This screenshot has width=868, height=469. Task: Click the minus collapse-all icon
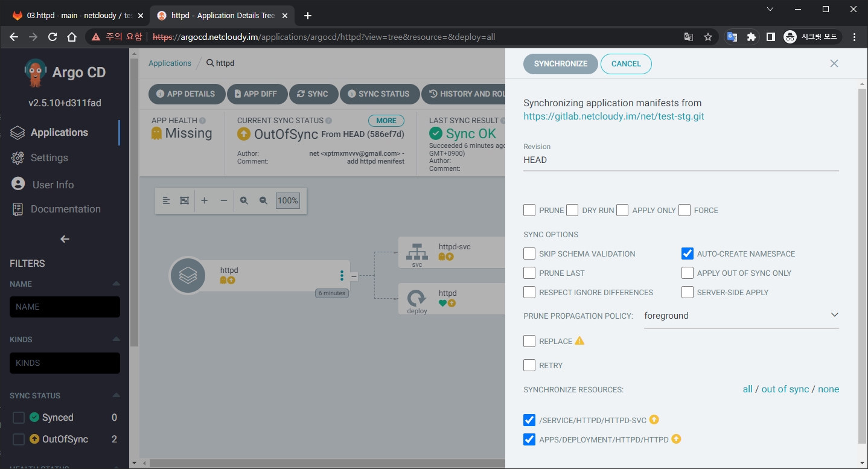[224, 200]
